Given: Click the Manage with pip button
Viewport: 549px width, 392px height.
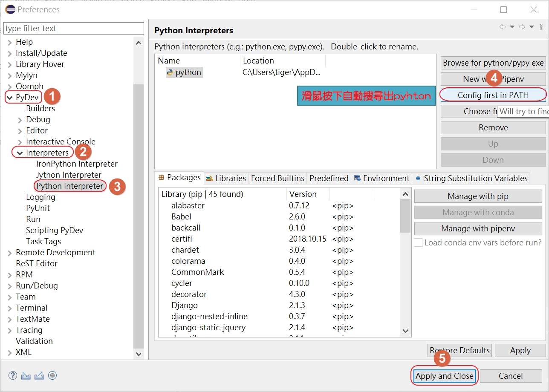Looking at the screenshot, I should (x=478, y=196).
